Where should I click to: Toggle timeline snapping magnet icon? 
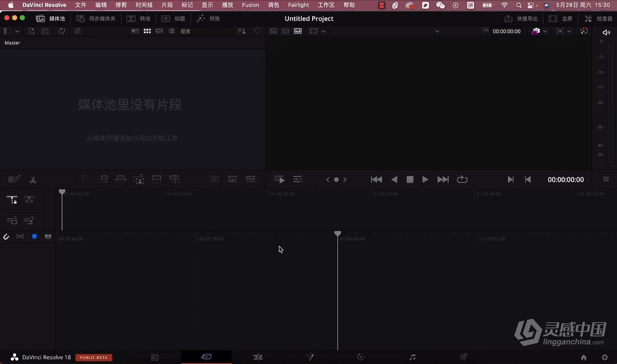pos(6,237)
